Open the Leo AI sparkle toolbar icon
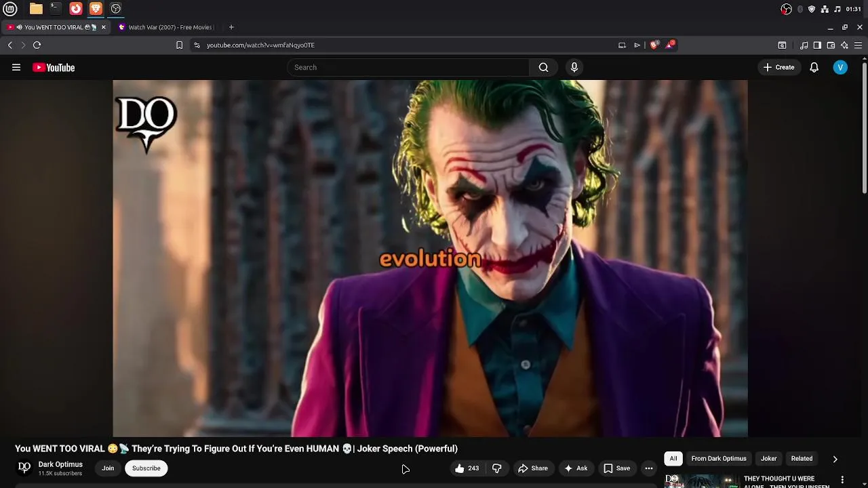Viewport: 868px width, 488px height. 844,45
